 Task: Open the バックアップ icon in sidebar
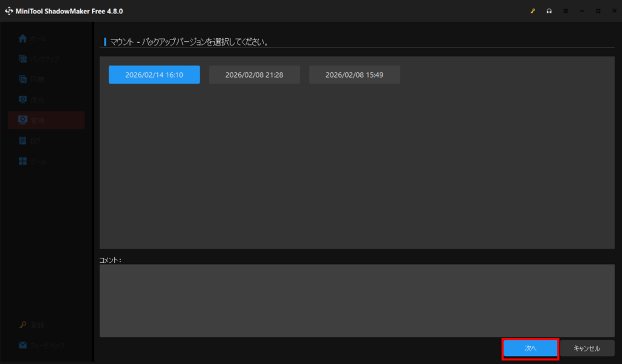[x=22, y=59]
